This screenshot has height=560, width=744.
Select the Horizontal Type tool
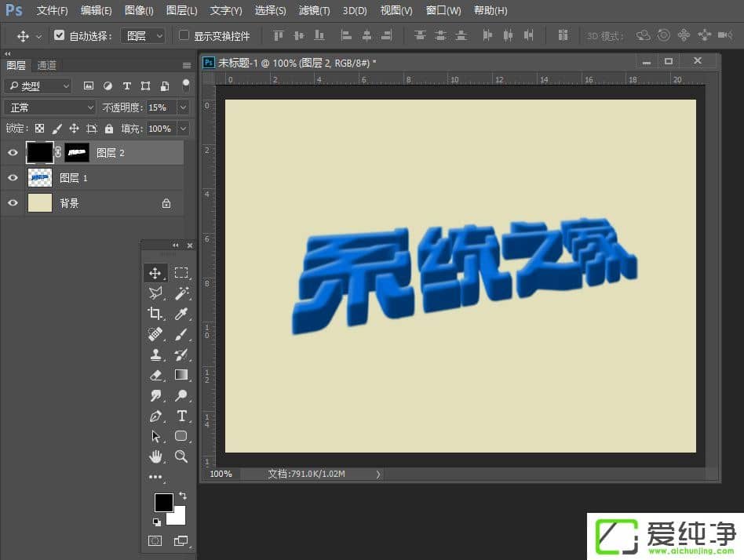coord(181,416)
